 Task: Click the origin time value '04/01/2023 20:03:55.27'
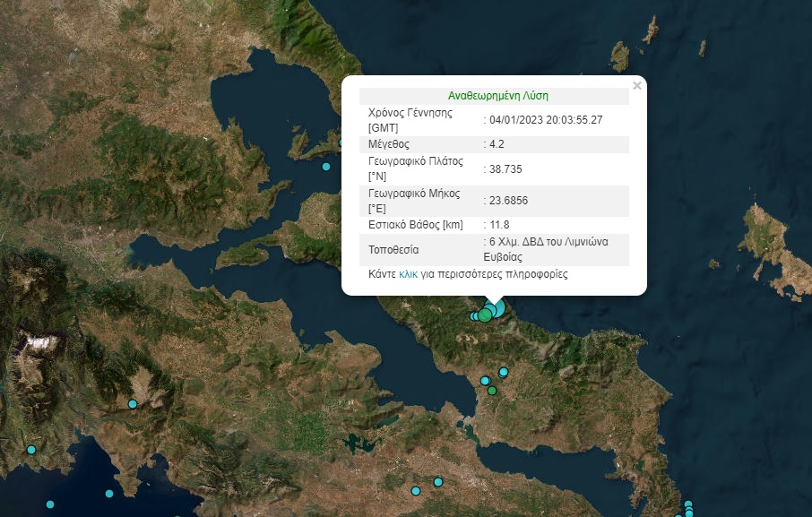(x=546, y=120)
